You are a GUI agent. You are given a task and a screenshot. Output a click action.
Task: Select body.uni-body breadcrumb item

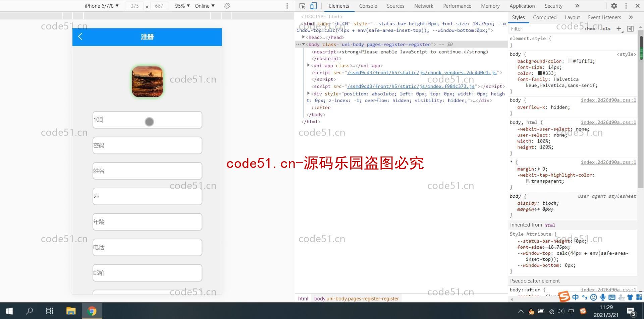click(x=357, y=299)
